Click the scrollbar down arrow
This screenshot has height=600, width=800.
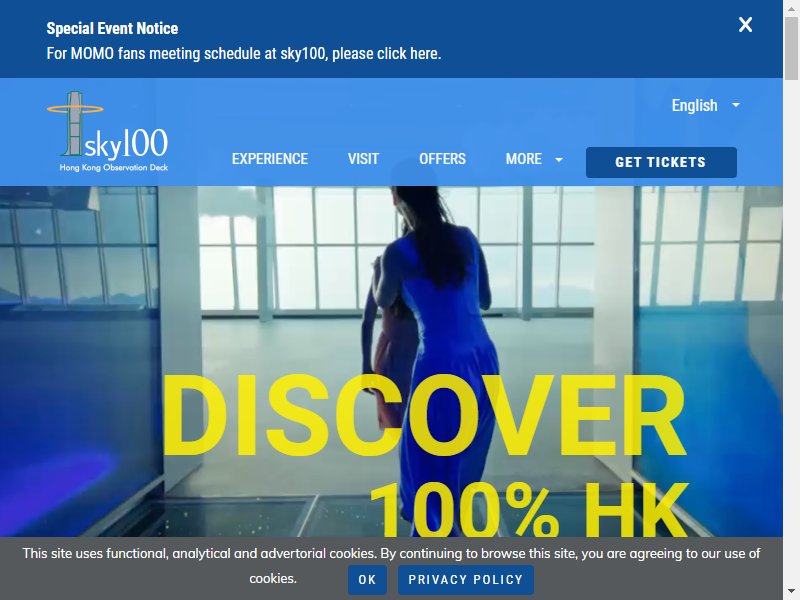791,592
